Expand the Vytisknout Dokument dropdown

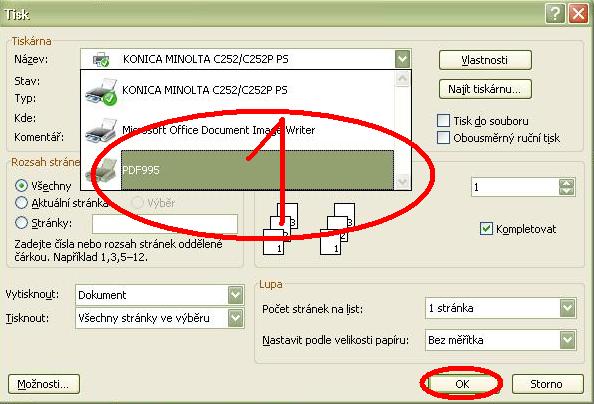(x=235, y=295)
